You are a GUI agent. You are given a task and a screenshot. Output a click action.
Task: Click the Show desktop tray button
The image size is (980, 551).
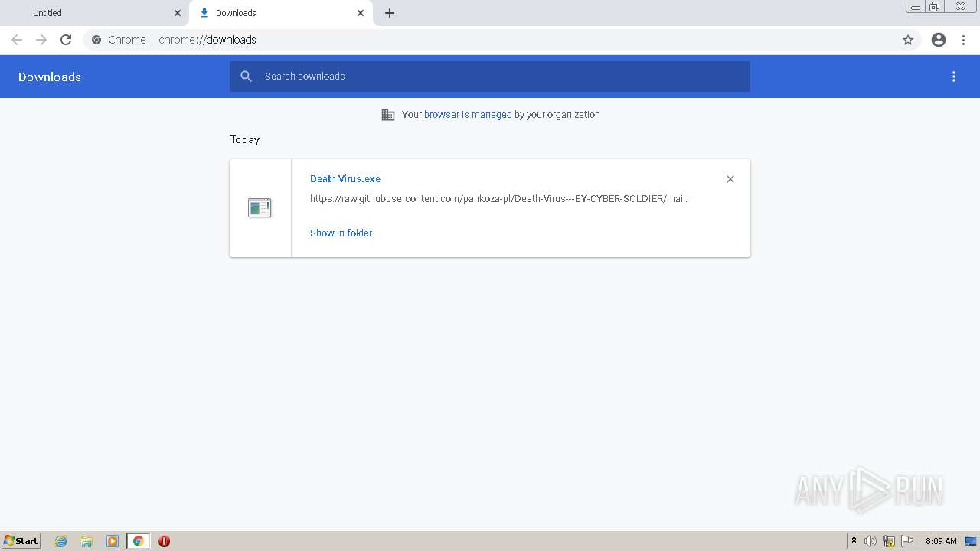click(x=971, y=541)
